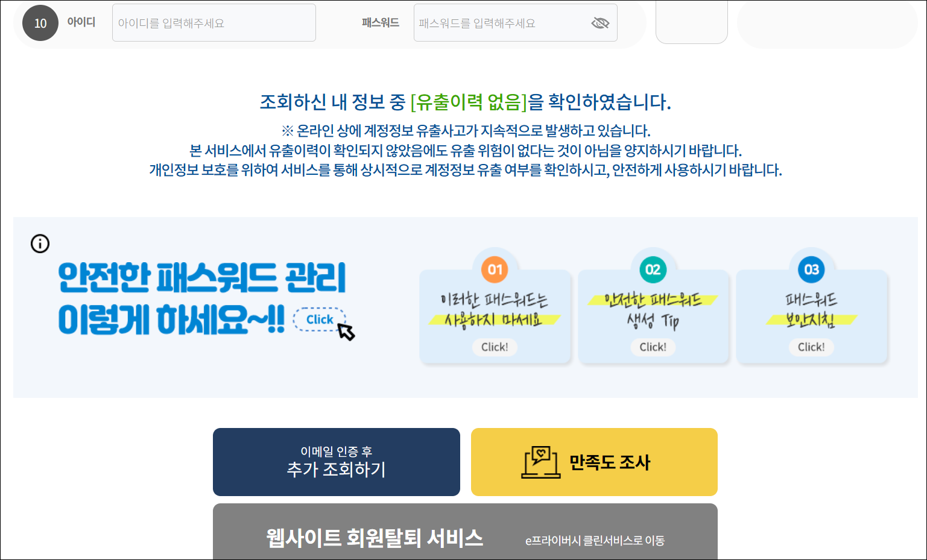Click the laptop heart icon on survey button
Screen dimensions: 927x560
click(x=541, y=462)
